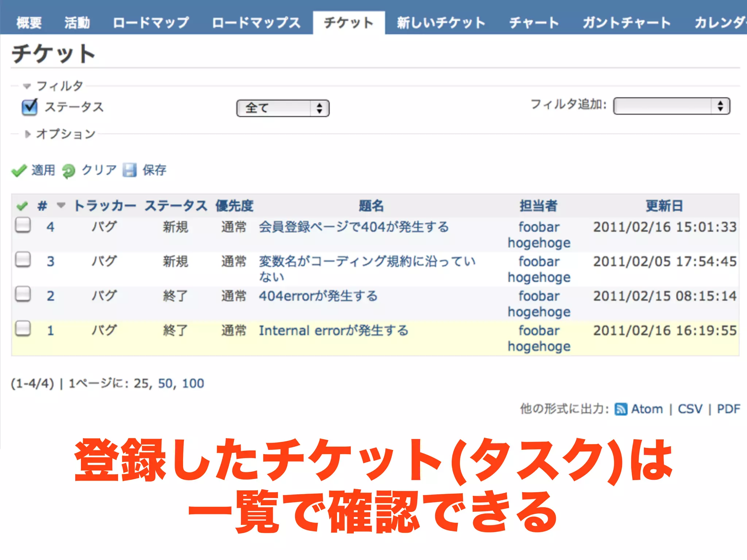The width and height of the screenshot is (747, 560).
Task: Open 会員登録ページで404が発生する ticket
Action: click(x=354, y=227)
